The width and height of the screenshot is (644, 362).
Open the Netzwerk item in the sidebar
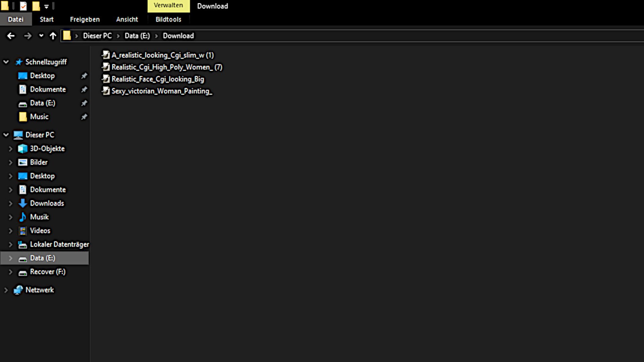(x=39, y=290)
